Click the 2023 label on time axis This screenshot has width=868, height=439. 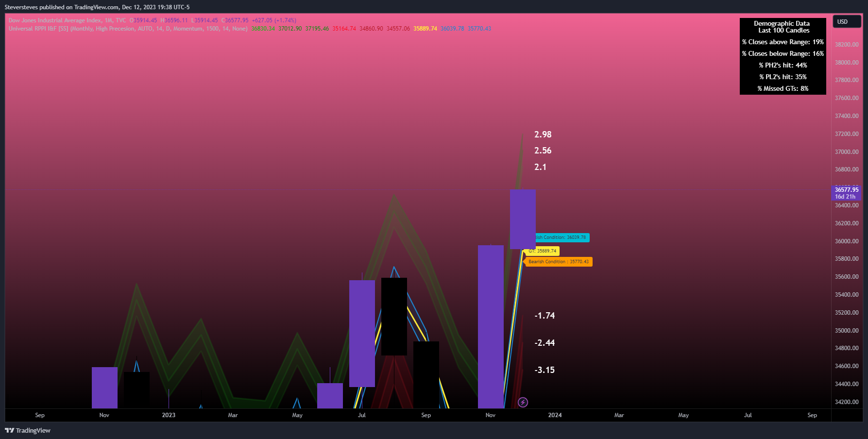169,415
